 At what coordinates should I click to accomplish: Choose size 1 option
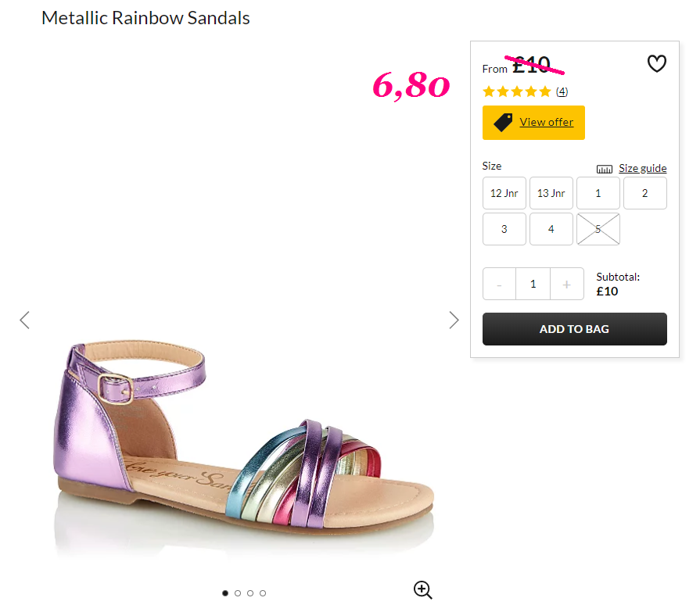598,193
